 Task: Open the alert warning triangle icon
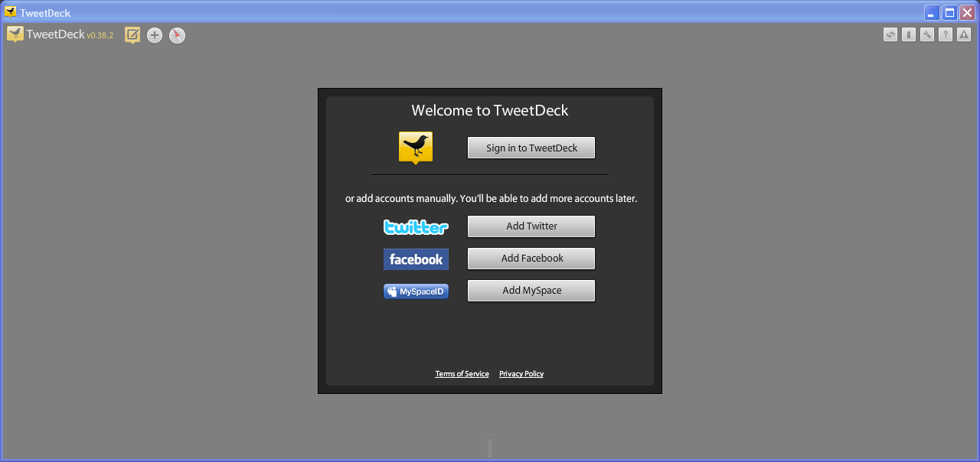coord(963,34)
